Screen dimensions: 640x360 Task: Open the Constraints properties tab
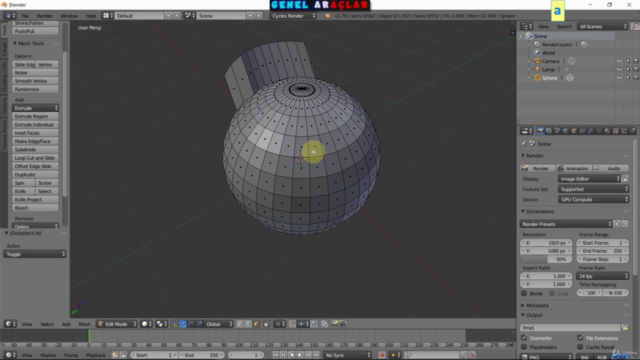pyautogui.click(x=582, y=131)
